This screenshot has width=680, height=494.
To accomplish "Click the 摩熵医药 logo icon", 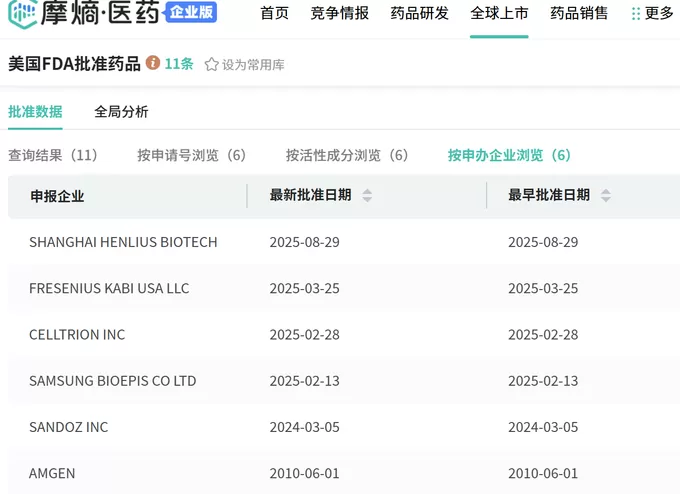I will point(22,14).
